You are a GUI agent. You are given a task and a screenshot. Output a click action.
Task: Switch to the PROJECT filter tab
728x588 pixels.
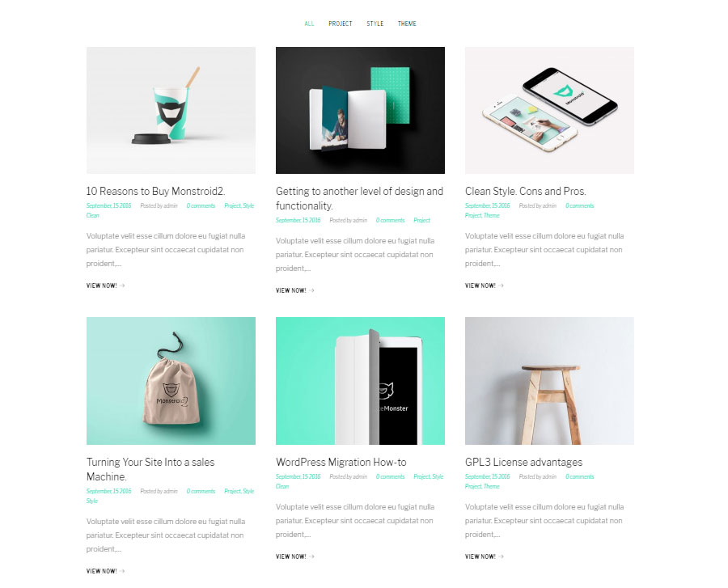[x=341, y=23]
